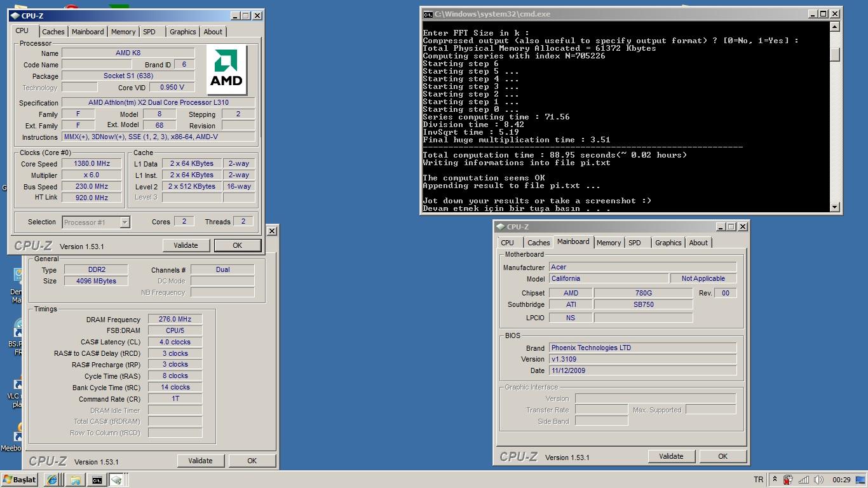Select the DDR2 memory type value
Viewport: 868px width, 488px height.
[x=97, y=269]
